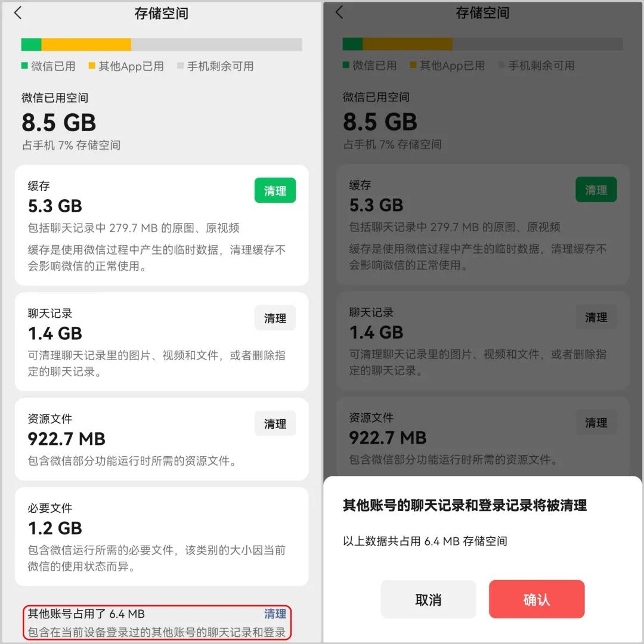The width and height of the screenshot is (644, 644).
Task: Confirm cleanup with red 确认 button
Action: (537, 599)
